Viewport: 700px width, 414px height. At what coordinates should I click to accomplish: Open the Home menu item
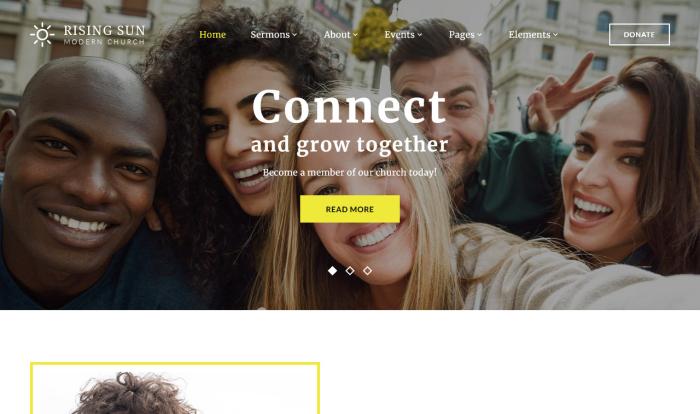click(212, 34)
